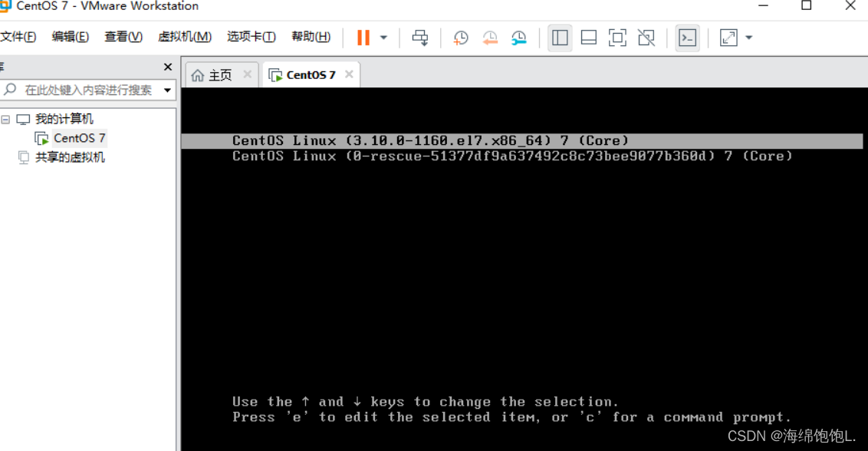Select the CentOS Linux 0-rescue boot entry
868x451 pixels.
tap(513, 156)
